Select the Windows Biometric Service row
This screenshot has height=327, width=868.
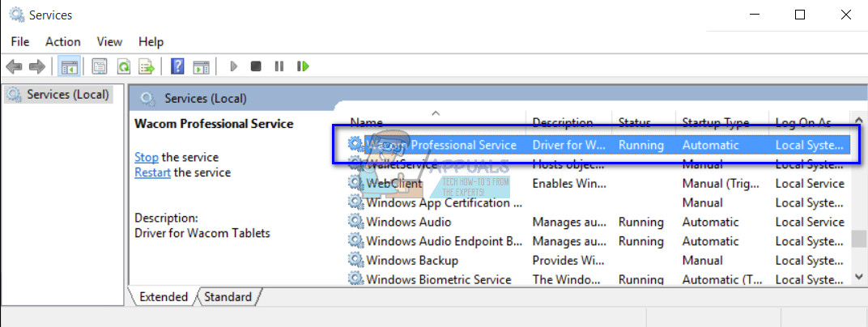pyautogui.click(x=599, y=279)
